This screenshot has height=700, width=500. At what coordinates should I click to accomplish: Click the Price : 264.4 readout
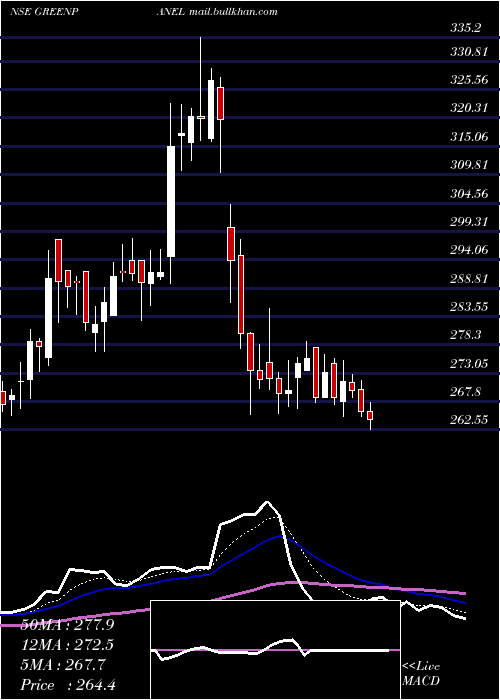tap(68, 685)
